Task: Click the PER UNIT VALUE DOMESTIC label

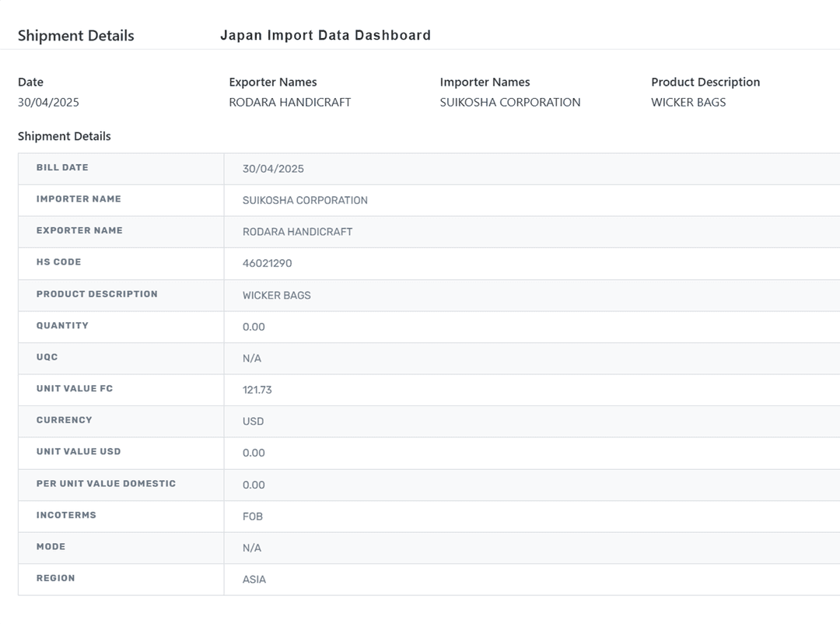Action: pyautogui.click(x=106, y=483)
